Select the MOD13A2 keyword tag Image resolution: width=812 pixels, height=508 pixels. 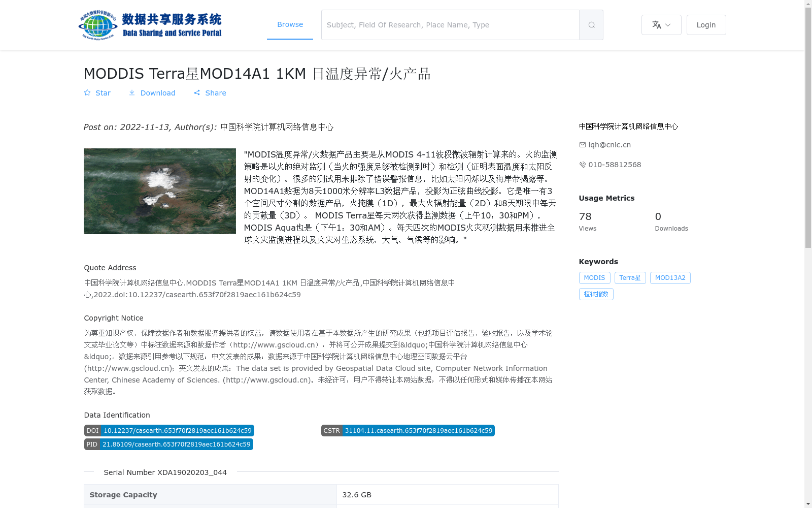coord(670,278)
